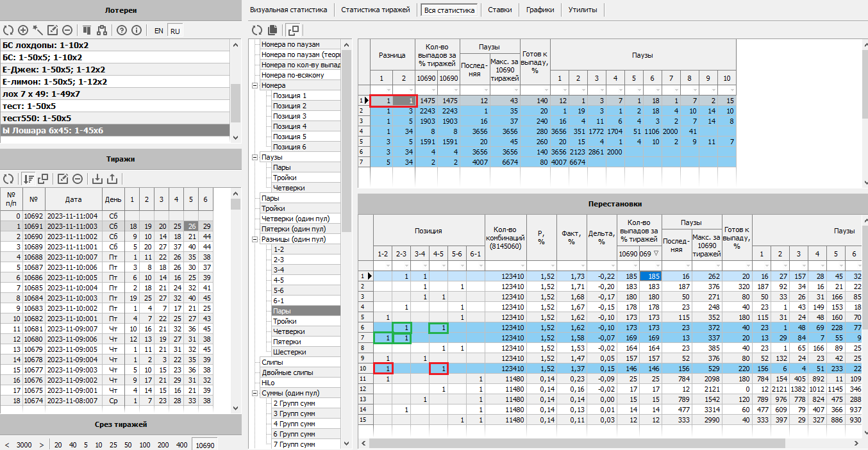Click the detach window icon in Тиражи toolbar
Image resolution: width=868 pixels, height=450 pixels.
click(x=43, y=179)
